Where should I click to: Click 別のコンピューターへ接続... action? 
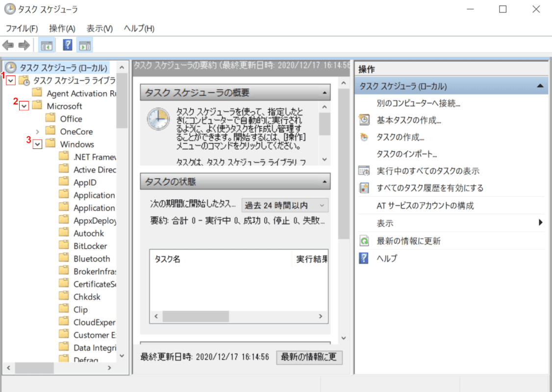pyautogui.click(x=418, y=103)
